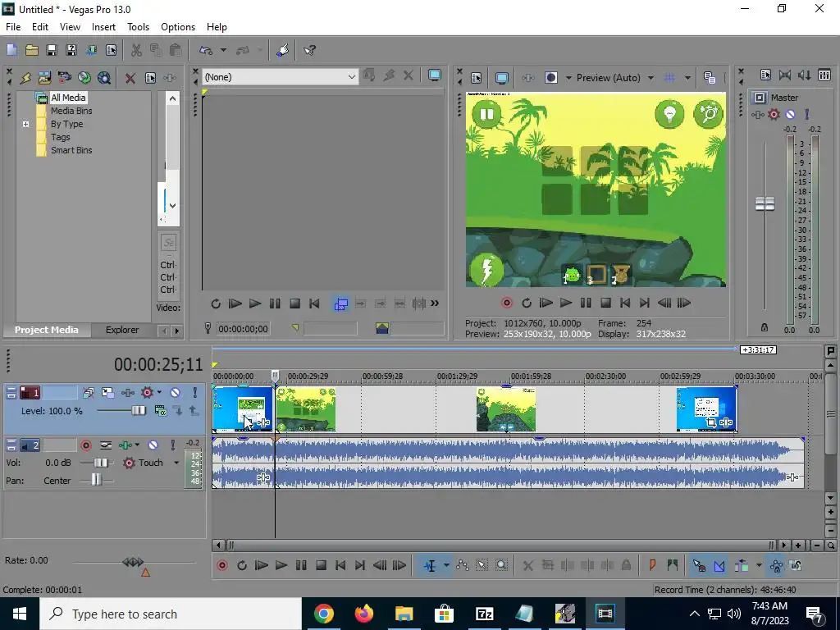Image resolution: width=840 pixels, height=630 pixels.
Task: Insert a marker with the orange flag
Action: pos(652,565)
